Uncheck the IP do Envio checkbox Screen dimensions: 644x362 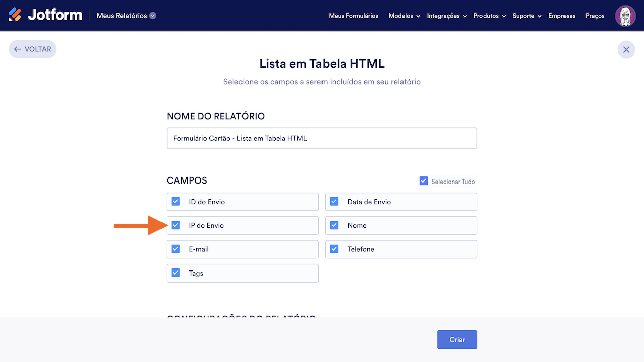click(176, 225)
